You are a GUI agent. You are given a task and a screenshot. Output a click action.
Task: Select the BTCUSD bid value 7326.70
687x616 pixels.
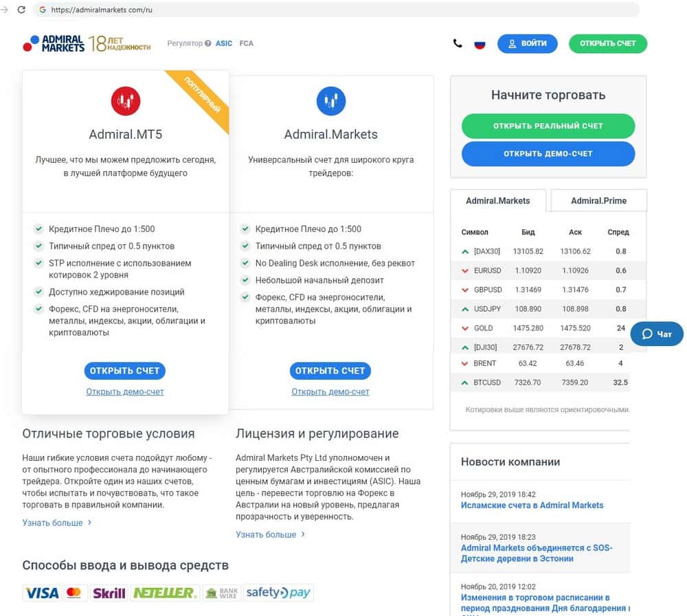coord(528,383)
